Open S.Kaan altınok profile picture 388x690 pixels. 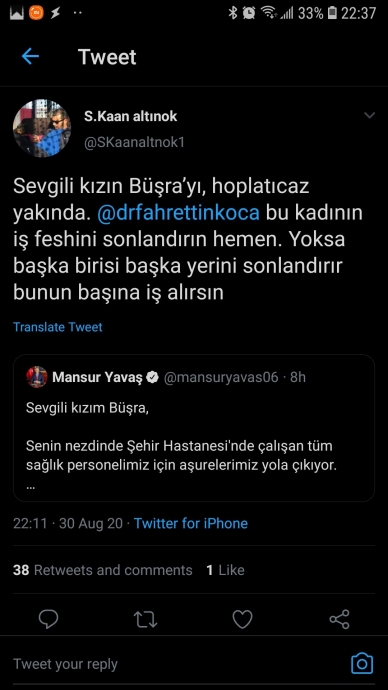[x=42, y=128]
